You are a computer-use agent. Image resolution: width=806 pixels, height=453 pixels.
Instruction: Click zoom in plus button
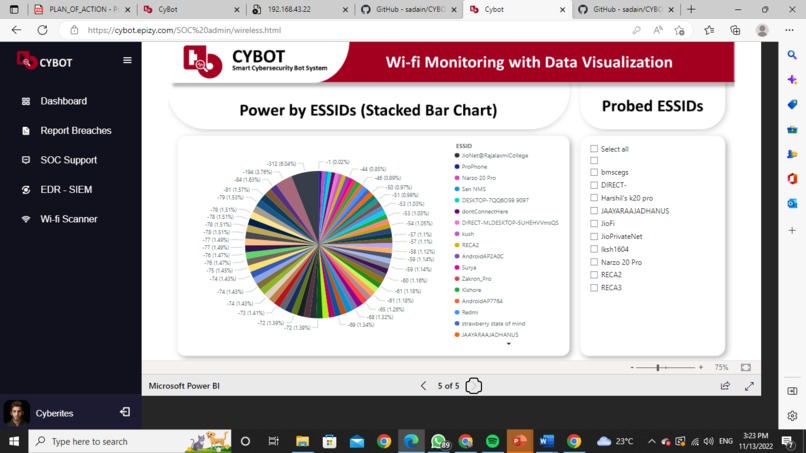pyautogui.click(x=701, y=367)
